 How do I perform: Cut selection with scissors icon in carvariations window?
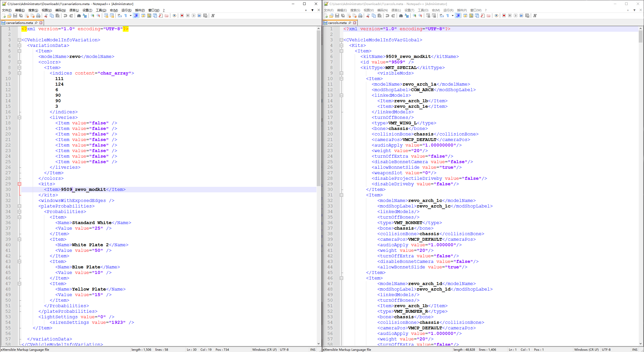tap(46, 16)
